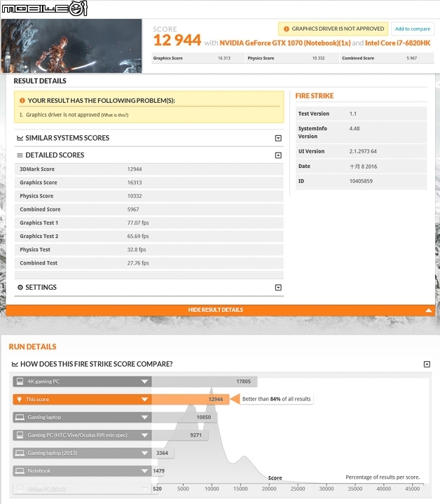Click laptop icon beside Gaming laptop (2013)
440x504 pixels.
click(x=20, y=453)
